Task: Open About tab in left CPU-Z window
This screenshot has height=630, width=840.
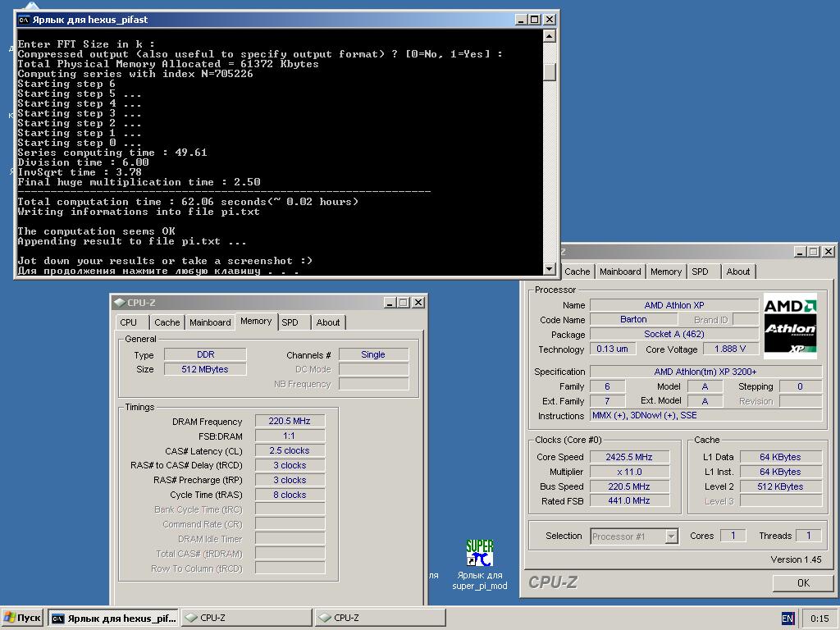Action: (328, 322)
